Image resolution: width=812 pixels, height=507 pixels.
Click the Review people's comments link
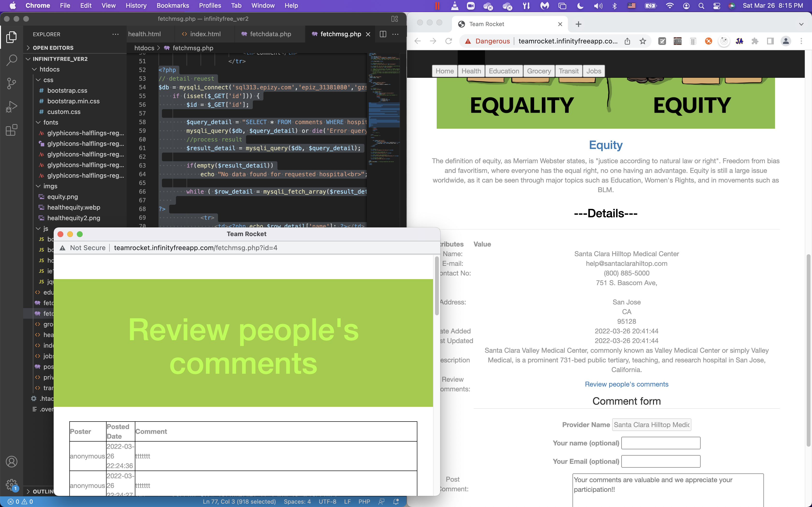tap(626, 384)
